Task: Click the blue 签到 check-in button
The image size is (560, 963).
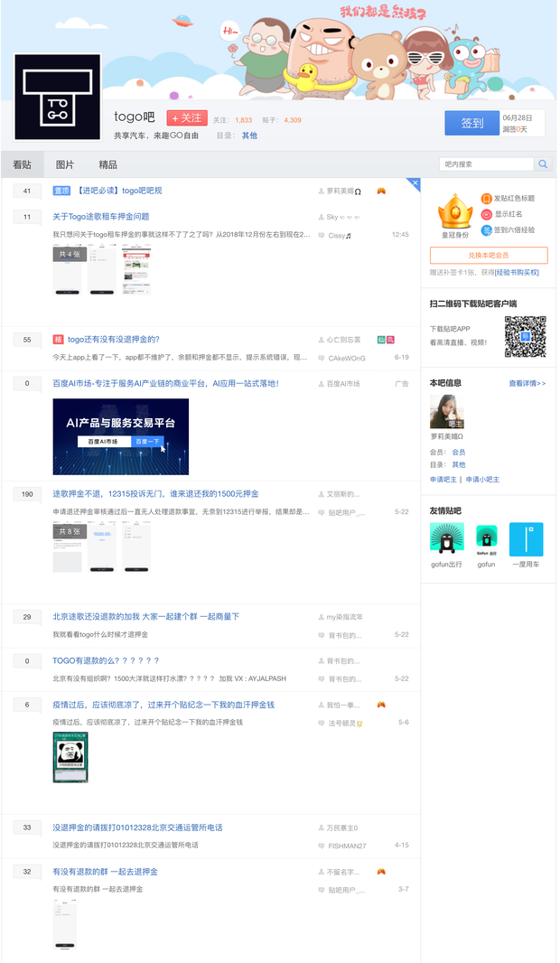Action: [x=471, y=123]
